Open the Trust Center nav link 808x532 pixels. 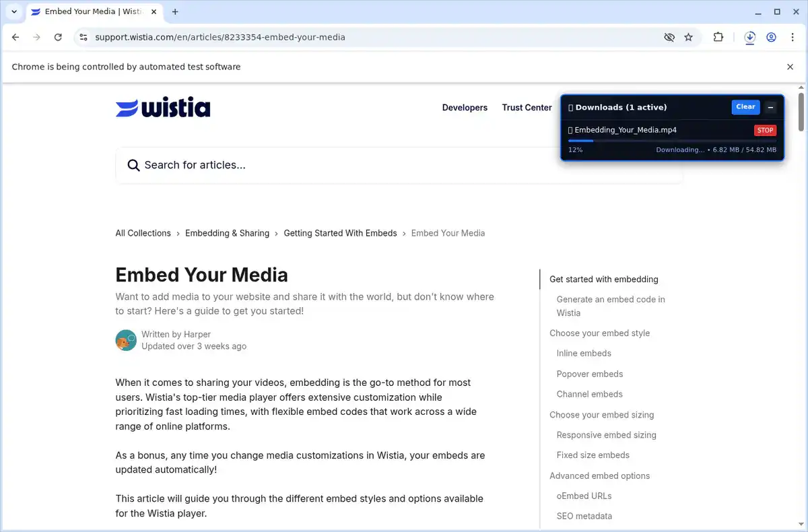[527, 108]
